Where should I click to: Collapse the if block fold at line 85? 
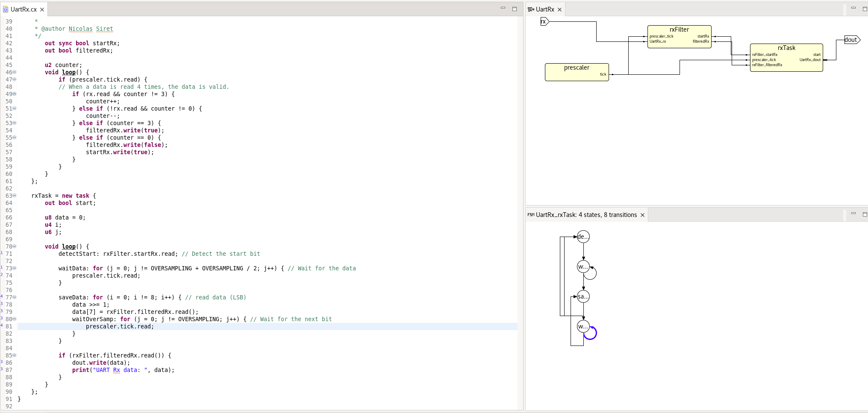14,355
